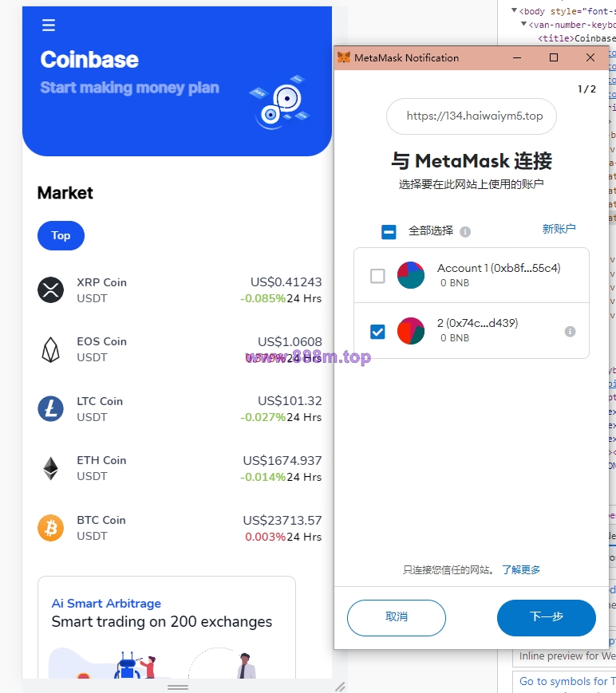Viewport: 616px width, 693px height.
Task: Click the 取消 cancel button
Action: click(x=397, y=618)
